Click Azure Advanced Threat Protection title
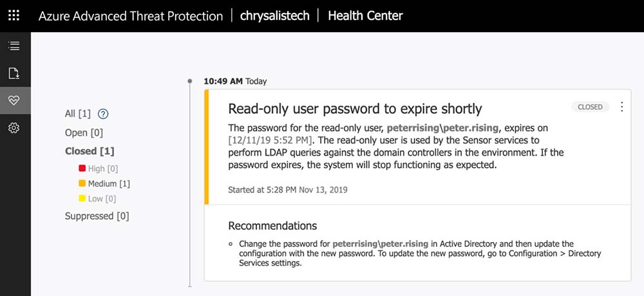 click(x=131, y=16)
